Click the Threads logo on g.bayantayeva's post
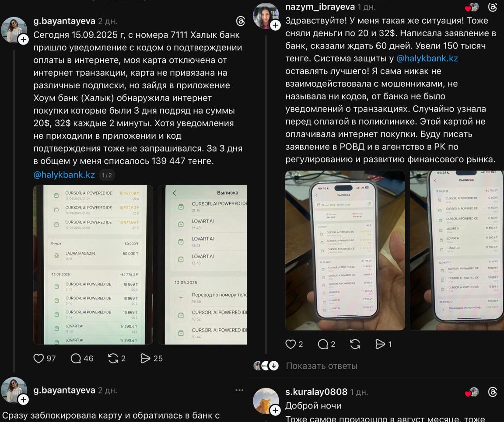Screen dimensions: 504x422 pos(241,21)
